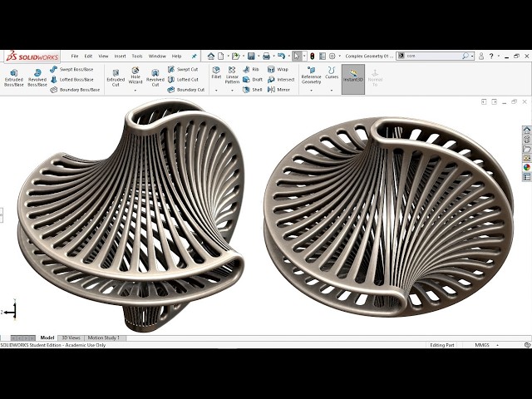The width and height of the screenshot is (532, 399).
Task: Open the Options gear icon
Action: [x=332, y=56]
